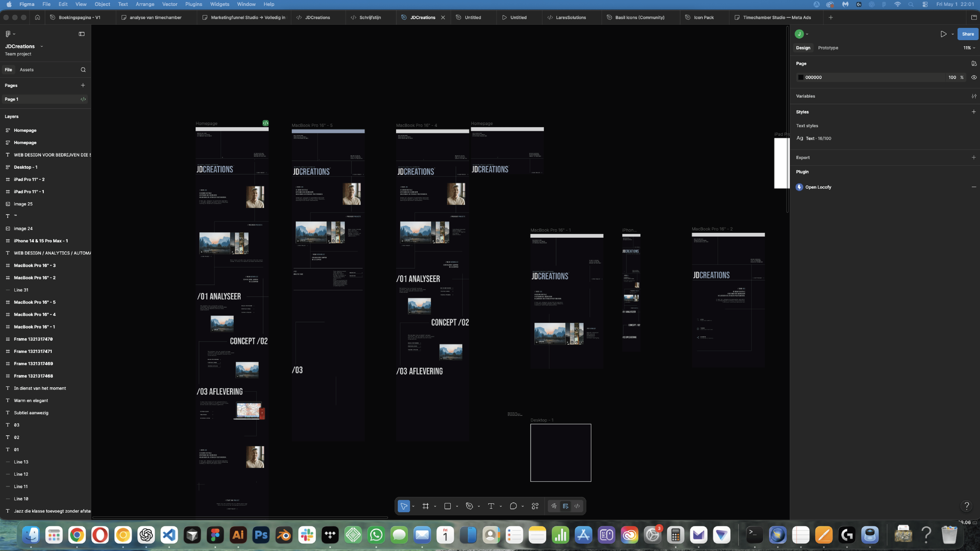The width and height of the screenshot is (980, 551).
Task: Open a new tab with plus
Action: pos(830,18)
